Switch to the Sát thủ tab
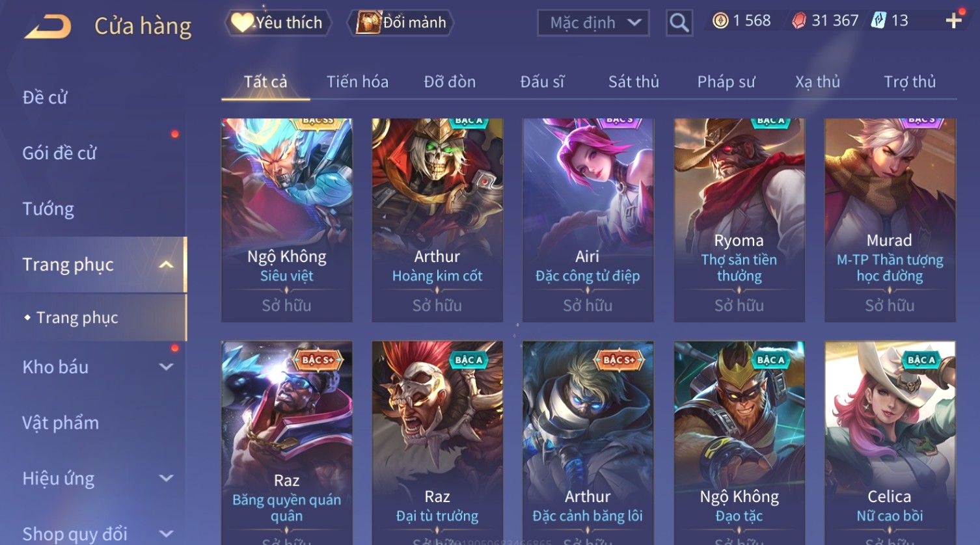This screenshot has height=545, width=980. [634, 82]
